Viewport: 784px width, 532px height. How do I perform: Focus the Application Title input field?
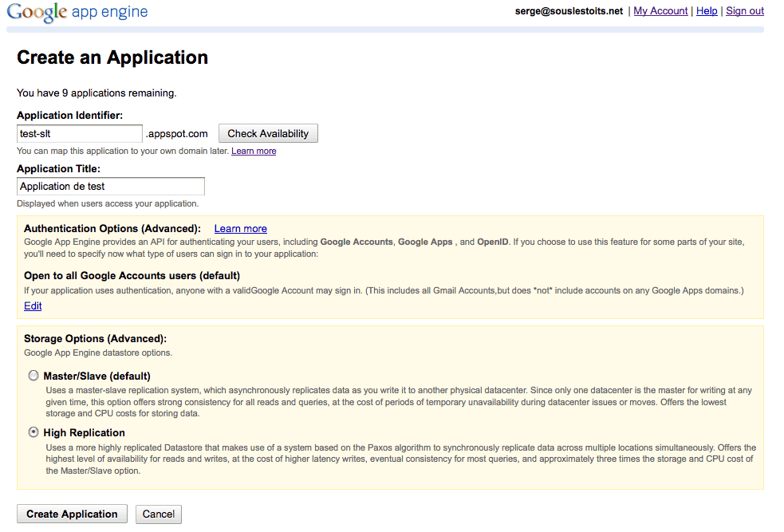[111, 187]
